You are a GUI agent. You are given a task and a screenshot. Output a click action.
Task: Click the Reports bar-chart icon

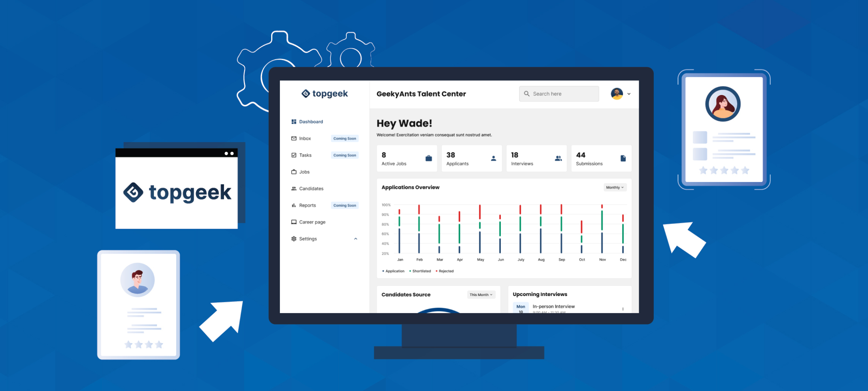tap(293, 205)
